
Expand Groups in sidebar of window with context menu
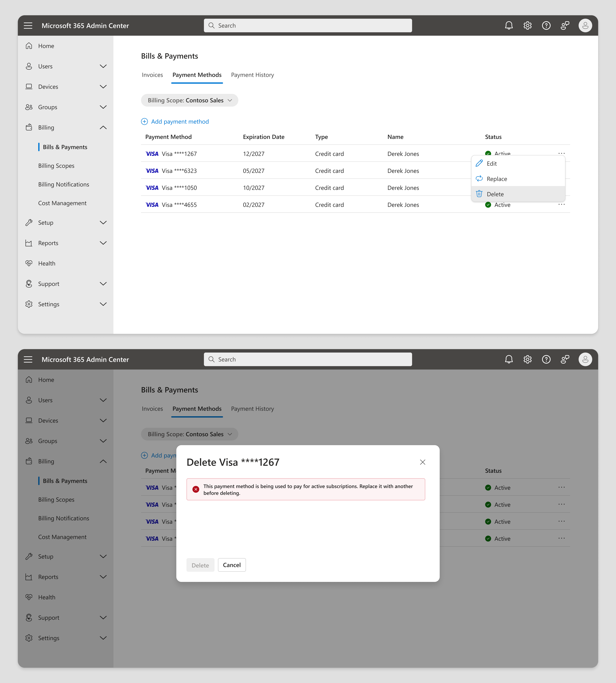click(103, 107)
